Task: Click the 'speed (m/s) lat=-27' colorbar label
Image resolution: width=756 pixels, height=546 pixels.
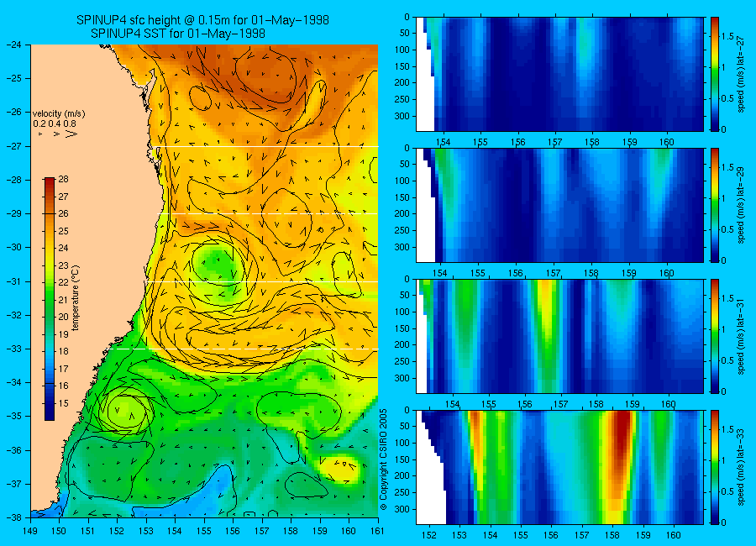Action: (x=741, y=74)
